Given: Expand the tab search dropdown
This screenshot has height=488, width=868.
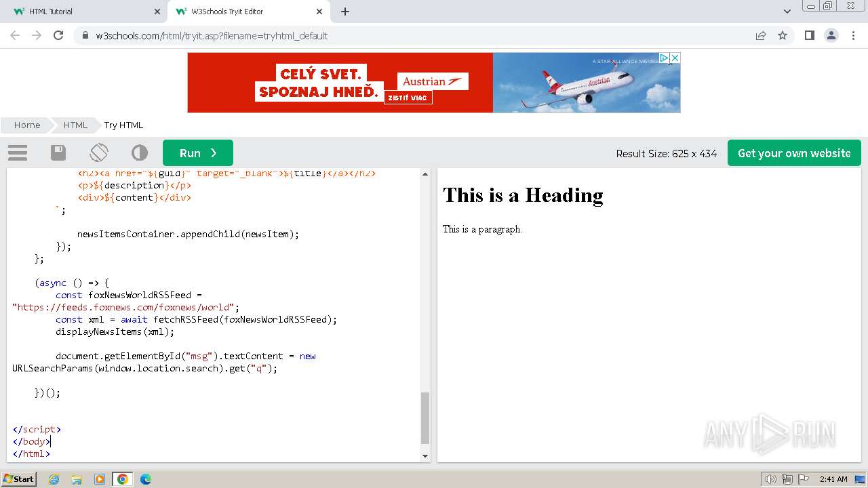Looking at the screenshot, I should click(787, 12).
